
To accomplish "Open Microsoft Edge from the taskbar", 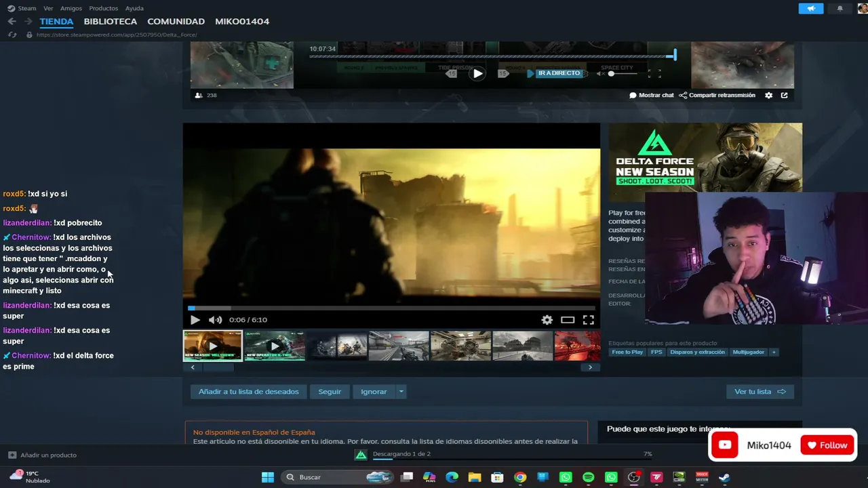I will (452, 477).
